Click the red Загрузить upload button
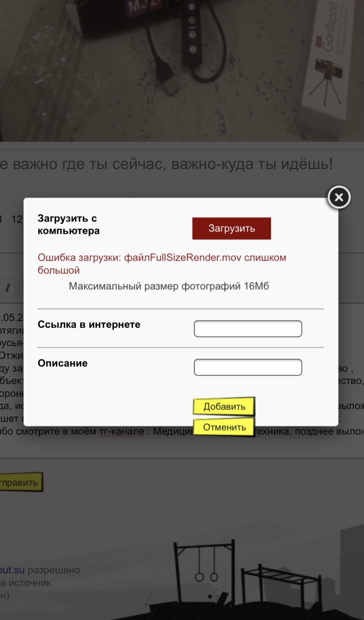 tap(232, 229)
